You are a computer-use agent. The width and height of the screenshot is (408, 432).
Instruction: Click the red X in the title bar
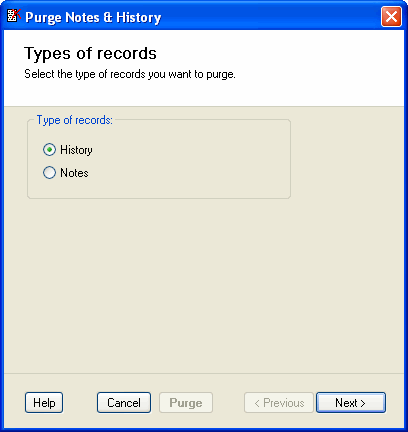tap(391, 16)
